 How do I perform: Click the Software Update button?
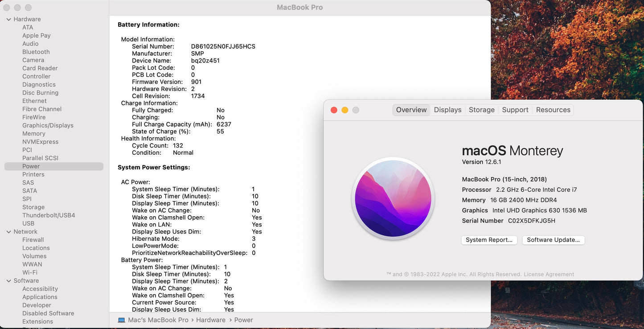coord(553,240)
